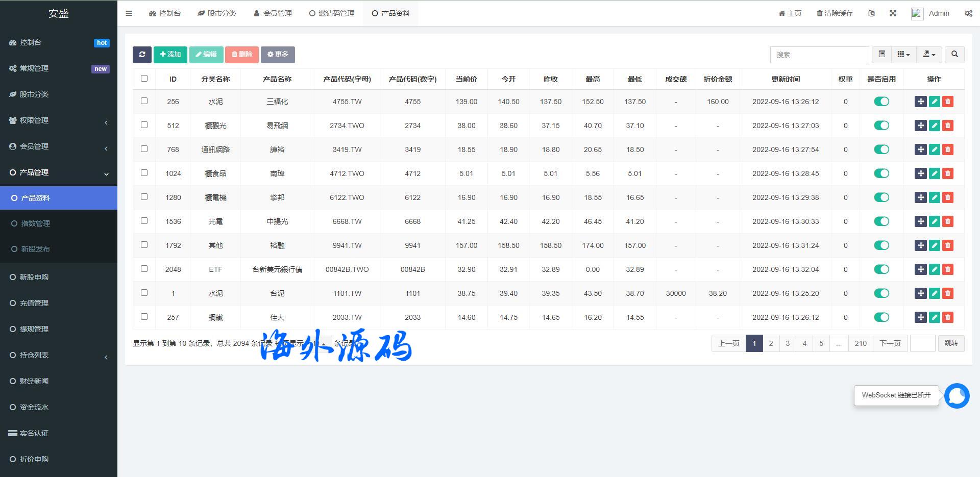The width and height of the screenshot is (980, 477).
Task: Open the column display dropdown
Action: pos(903,55)
